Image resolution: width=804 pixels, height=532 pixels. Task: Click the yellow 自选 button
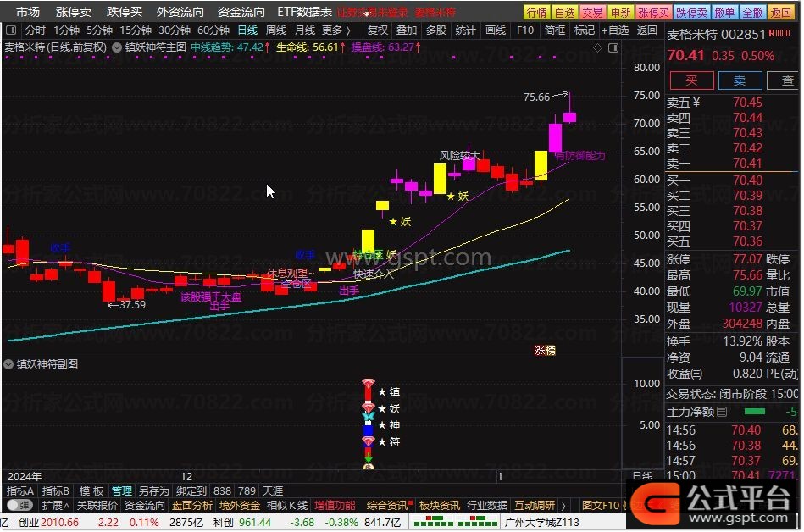(x=564, y=13)
